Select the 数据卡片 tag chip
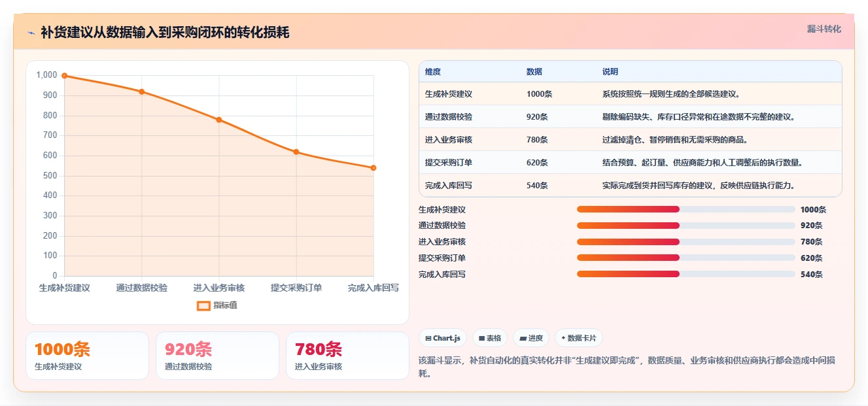 tap(579, 338)
